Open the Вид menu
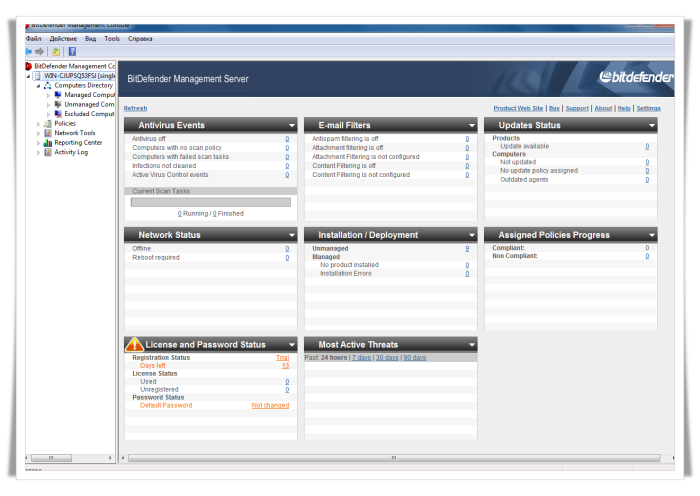700x496 pixels. (x=91, y=39)
